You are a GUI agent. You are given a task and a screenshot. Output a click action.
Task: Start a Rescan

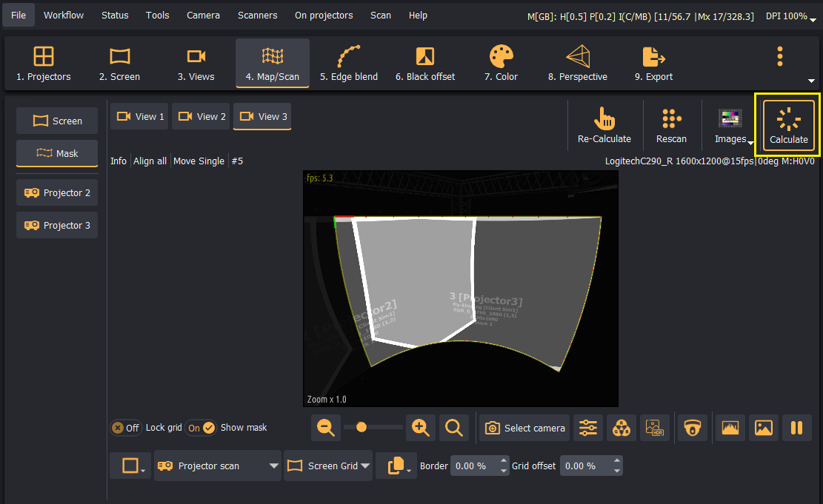671,125
